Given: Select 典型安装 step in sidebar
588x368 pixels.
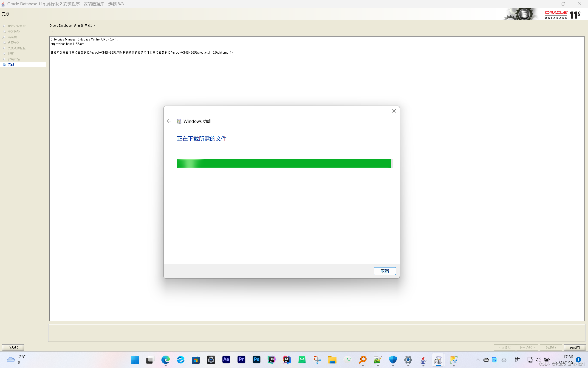Looking at the screenshot, I should tap(14, 43).
